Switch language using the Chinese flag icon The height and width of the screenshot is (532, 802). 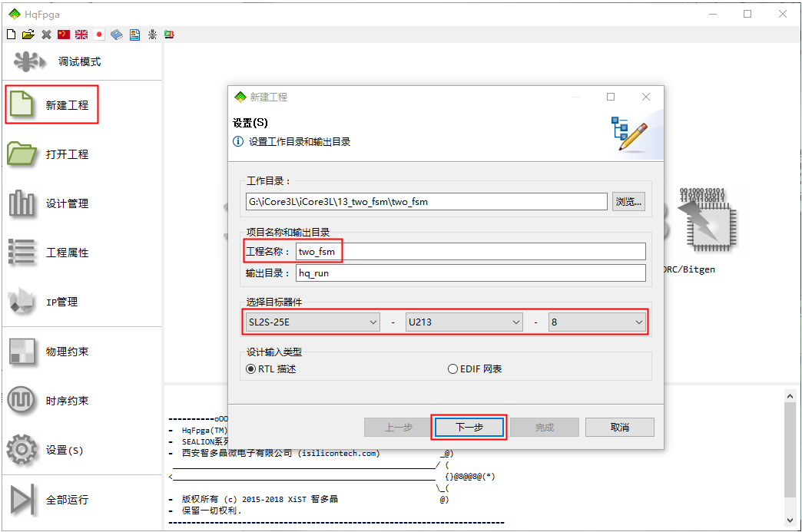pyautogui.click(x=64, y=35)
